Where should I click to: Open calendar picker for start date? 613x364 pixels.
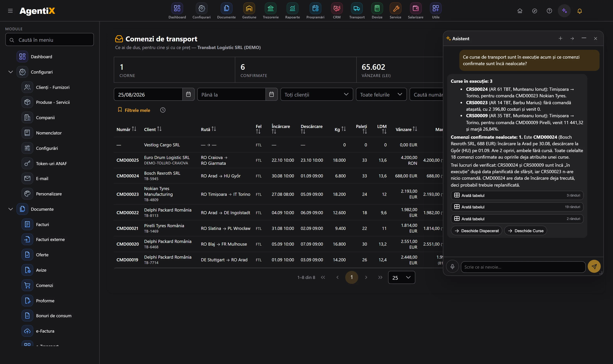[188, 94]
